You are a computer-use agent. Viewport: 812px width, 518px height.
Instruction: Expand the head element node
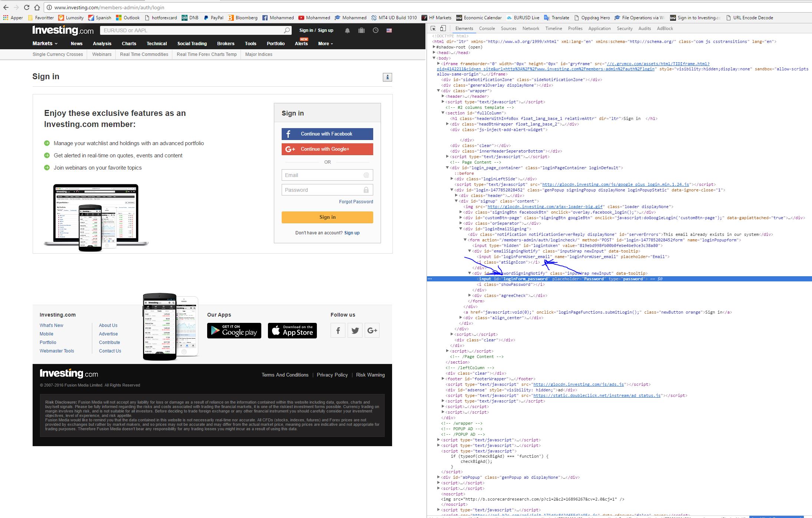point(434,53)
